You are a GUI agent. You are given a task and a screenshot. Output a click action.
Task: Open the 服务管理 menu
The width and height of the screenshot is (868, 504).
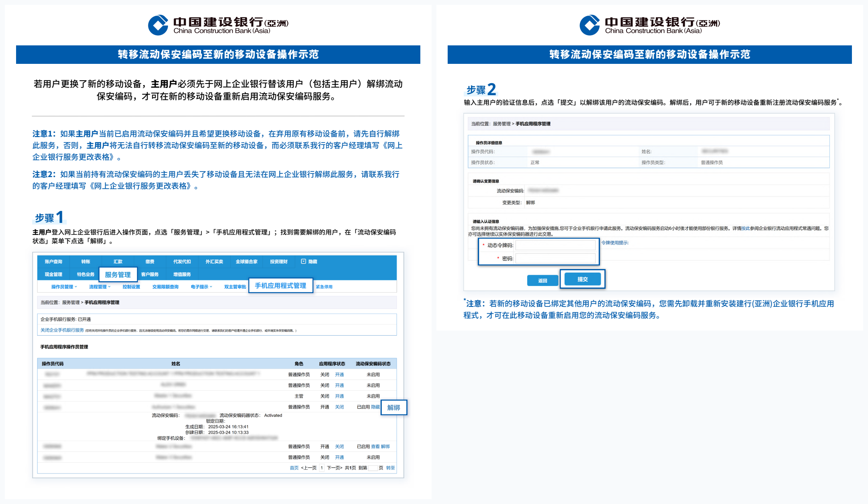(x=118, y=275)
